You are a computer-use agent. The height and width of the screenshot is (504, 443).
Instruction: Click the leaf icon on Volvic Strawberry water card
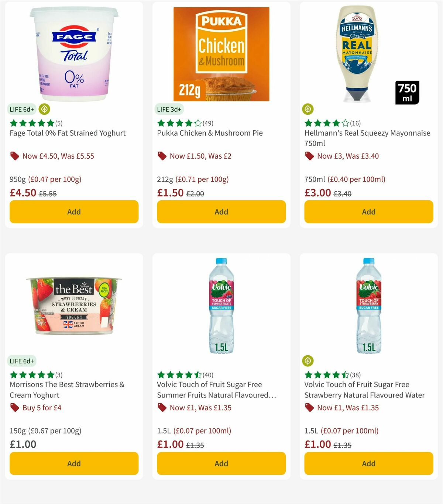coord(308,361)
